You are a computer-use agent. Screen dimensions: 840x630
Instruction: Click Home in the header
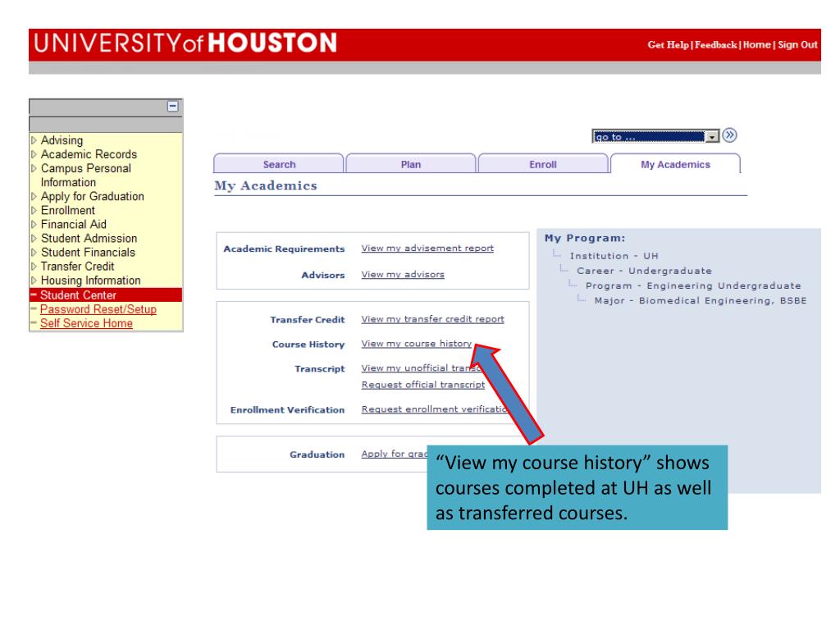(756, 45)
